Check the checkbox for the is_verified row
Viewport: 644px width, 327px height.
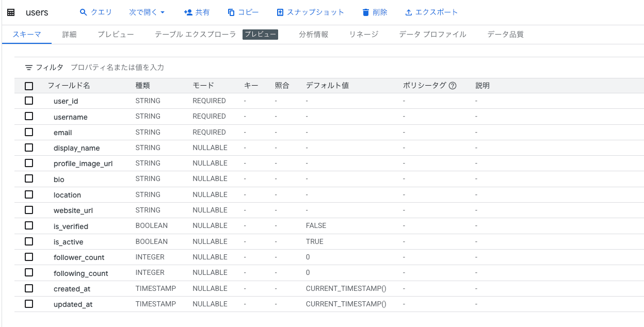(29, 225)
